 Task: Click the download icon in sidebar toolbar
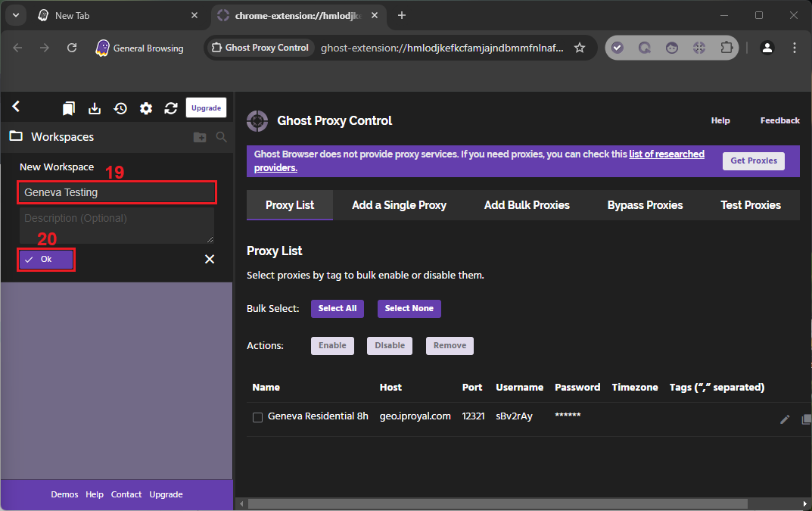pyautogui.click(x=95, y=108)
